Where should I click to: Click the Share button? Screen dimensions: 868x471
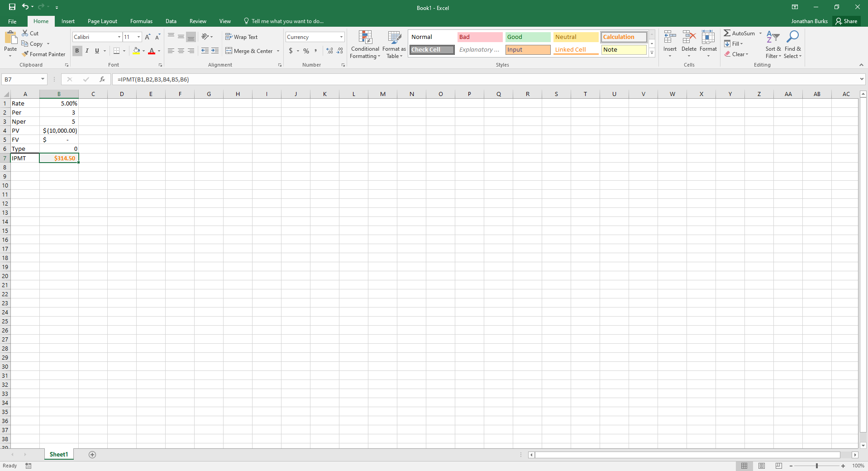coord(846,21)
